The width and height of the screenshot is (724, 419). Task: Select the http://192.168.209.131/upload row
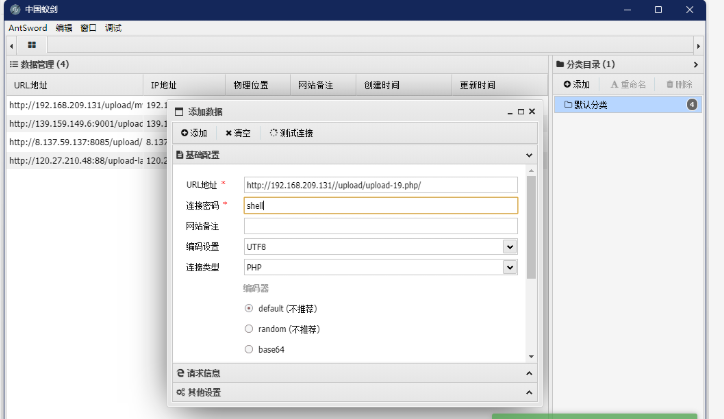[87, 105]
